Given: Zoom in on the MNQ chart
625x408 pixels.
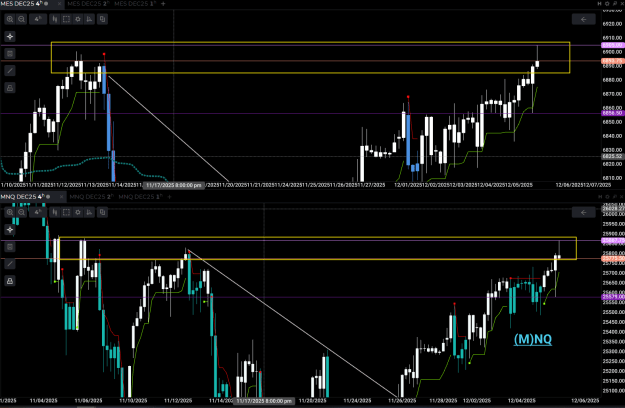Looking at the screenshot, I should pos(10,212).
